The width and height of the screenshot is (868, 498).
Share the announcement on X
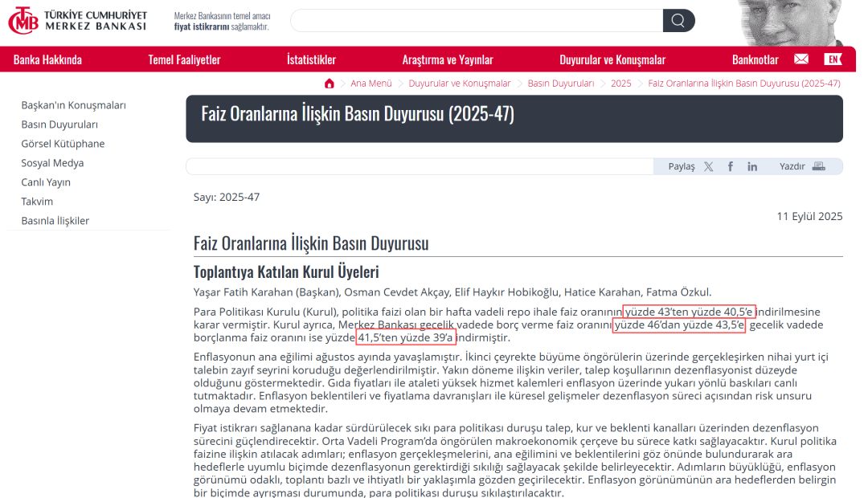point(708,166)
